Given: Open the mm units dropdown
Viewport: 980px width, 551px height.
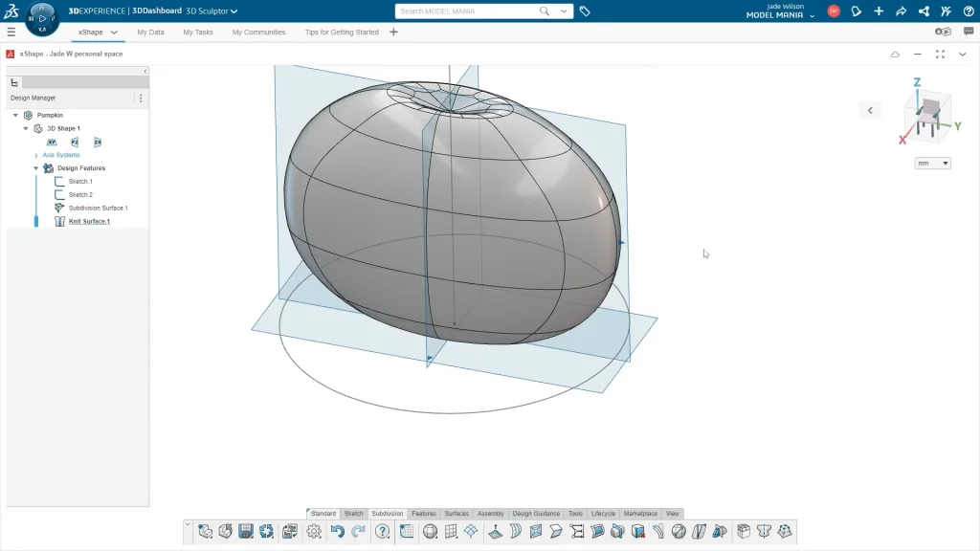Looking at the screenshot, I should [x=933, y=164].
